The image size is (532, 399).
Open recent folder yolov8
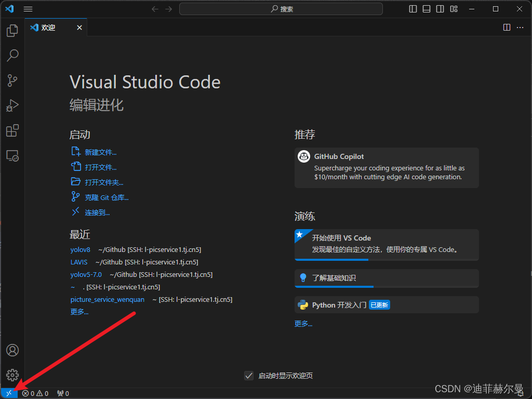pyautogui.click(x=81, y=250)
